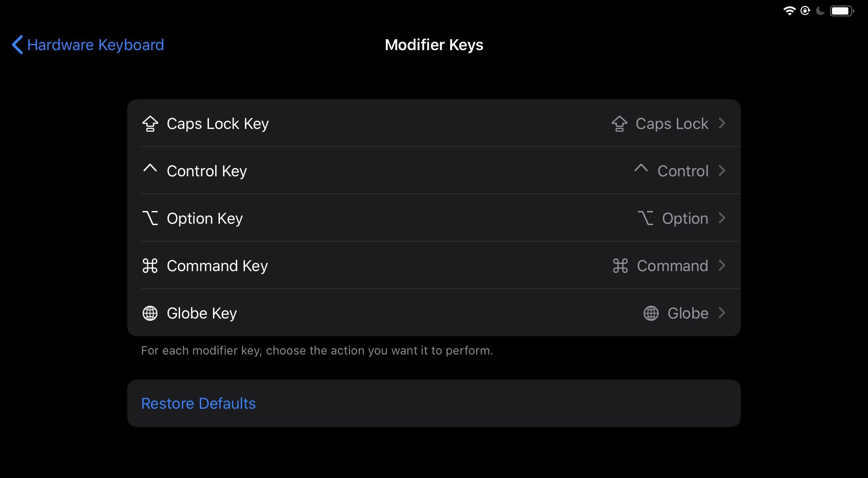The width and height of the screenshot is (868, 478).
Task: Tap Restore Defaults
Action: click(198, 403)
